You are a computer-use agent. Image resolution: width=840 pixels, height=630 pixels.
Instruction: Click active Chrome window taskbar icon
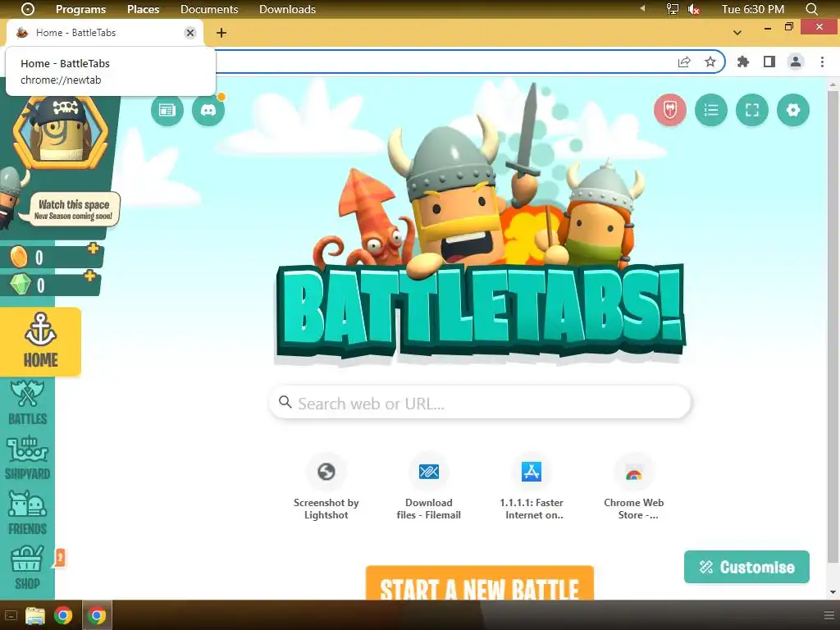(x=97, y=615)
